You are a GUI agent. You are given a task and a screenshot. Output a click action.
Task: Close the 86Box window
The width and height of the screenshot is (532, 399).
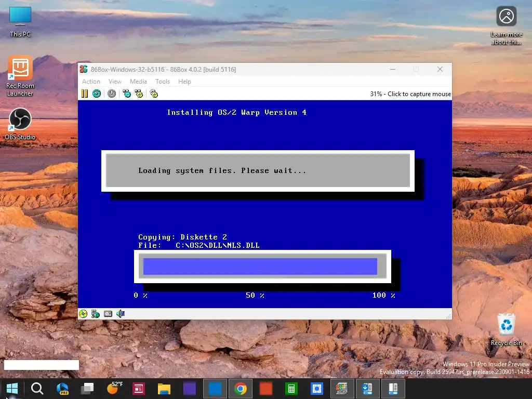(440, 69)
